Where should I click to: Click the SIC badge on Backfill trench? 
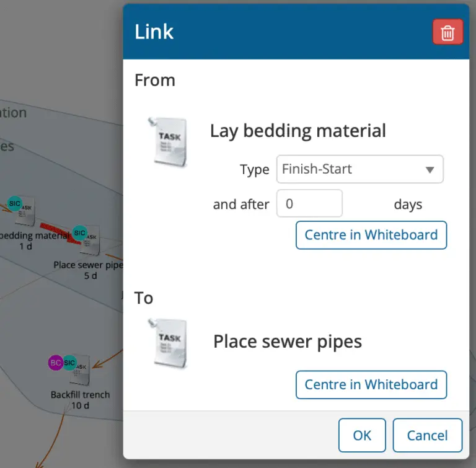69,363
